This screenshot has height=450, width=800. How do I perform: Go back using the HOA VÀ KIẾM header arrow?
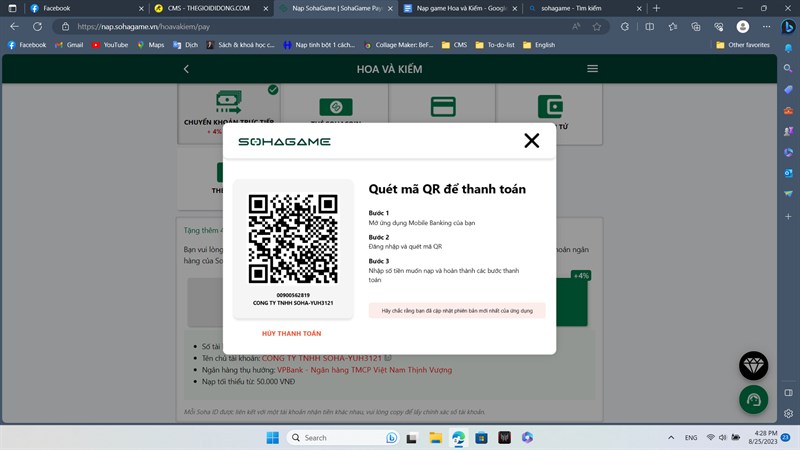point(186,69)
